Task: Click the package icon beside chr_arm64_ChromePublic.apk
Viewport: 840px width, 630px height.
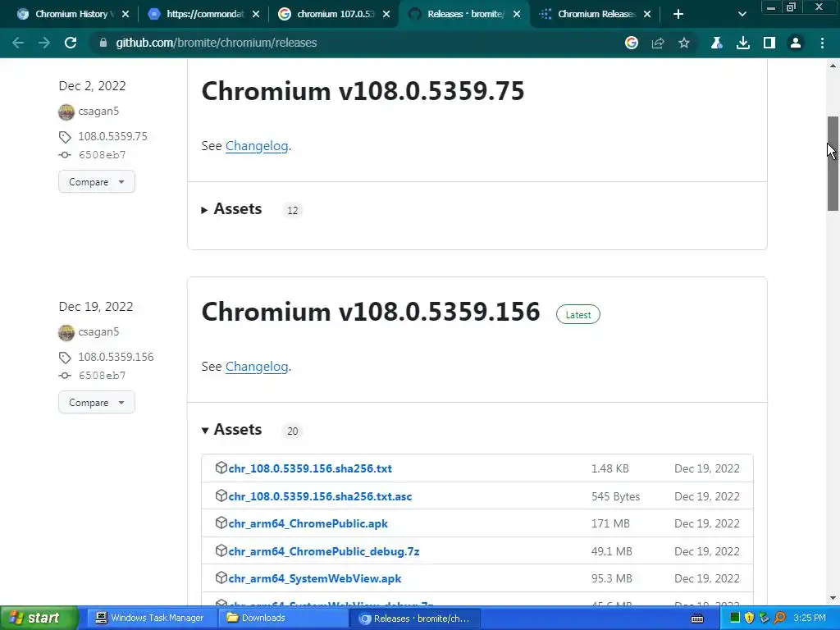Action: (221, 523)
